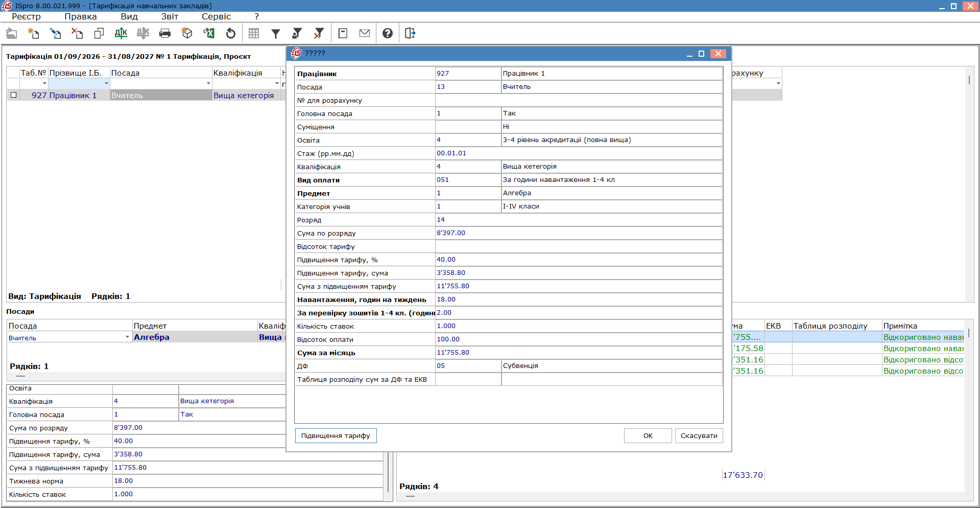Click the Підвищення тарифу button
This screenshot has width=980, height=508.
click(336, 436)
